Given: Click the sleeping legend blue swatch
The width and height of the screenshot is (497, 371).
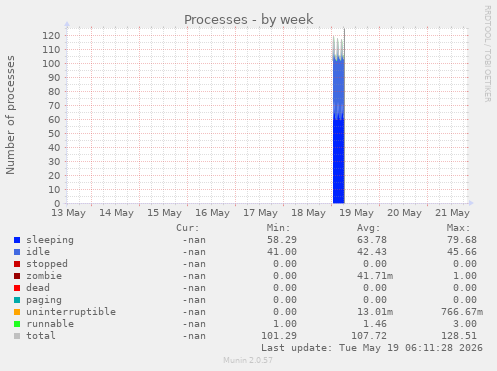Looking at the screenshot, I should pos(17,240).
